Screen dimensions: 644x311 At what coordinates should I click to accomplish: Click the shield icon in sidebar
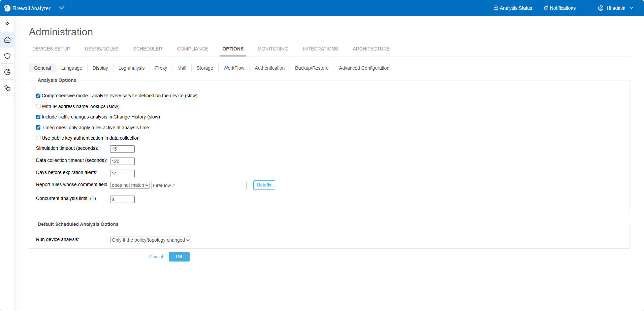click(x=7, y=56)
